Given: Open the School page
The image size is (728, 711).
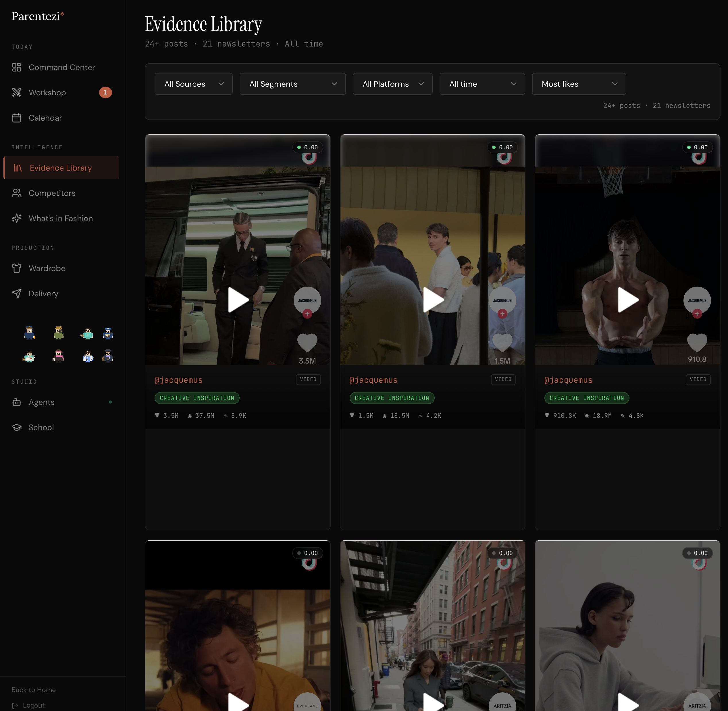Looking at the screenshot, I should pyautogui.click(x=61, y=428).
